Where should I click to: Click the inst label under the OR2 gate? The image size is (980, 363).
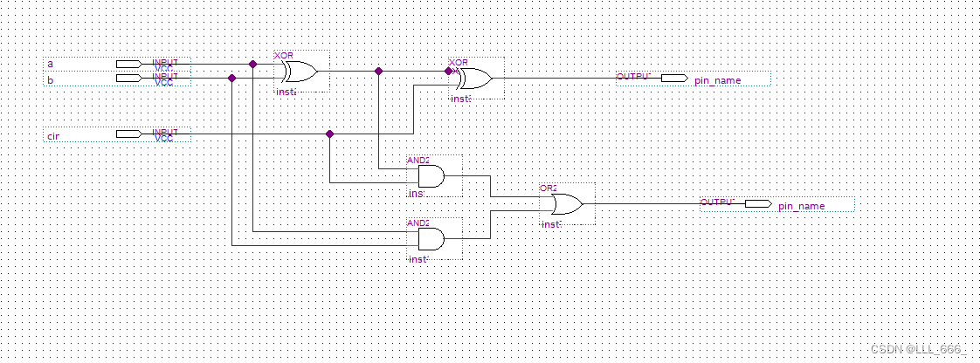tap(550, 224)
